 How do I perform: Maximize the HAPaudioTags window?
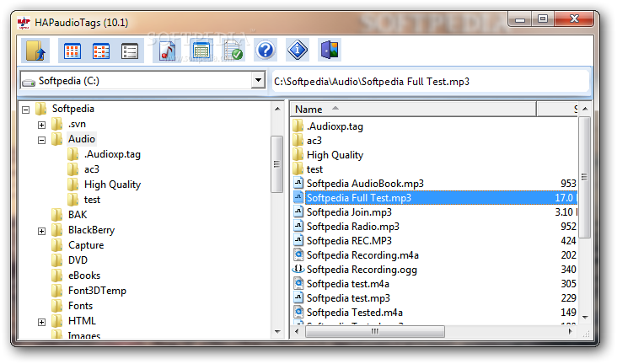tap(543, 19)
